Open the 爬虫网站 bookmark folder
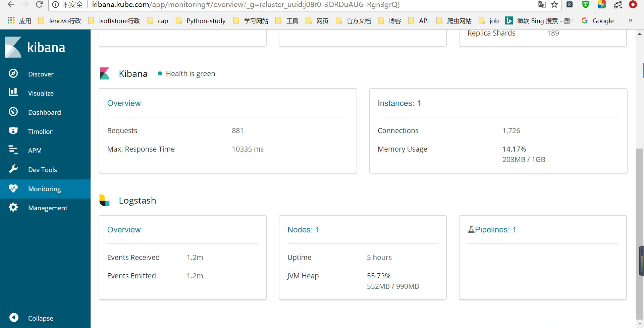 coord(454,21)
